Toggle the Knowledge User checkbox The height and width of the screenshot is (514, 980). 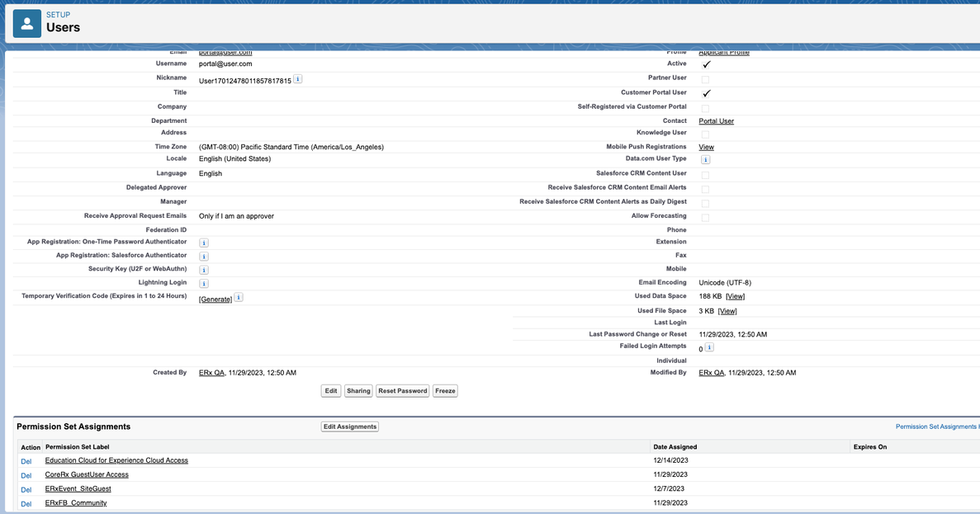(705, 134)
